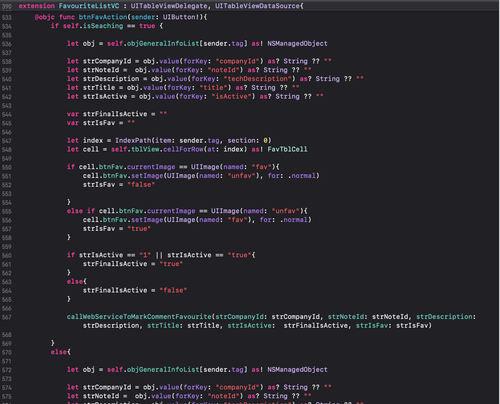Click the UIButton! parameter type

click(181, 17)
